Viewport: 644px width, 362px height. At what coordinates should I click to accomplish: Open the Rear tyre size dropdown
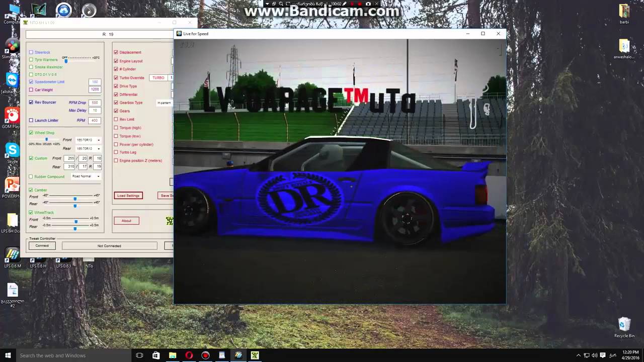(x=88, y=149)
